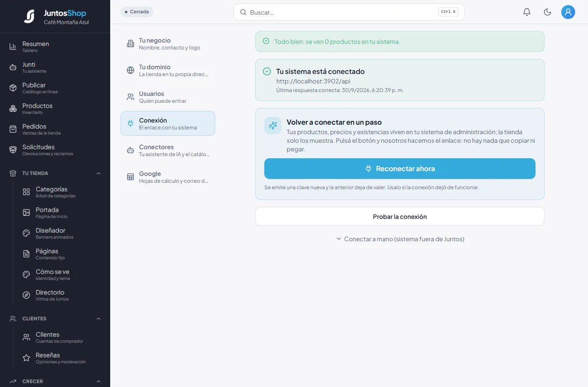588x387 pixels.
Task: Open Diseñador palette icon
Action: 26,233
